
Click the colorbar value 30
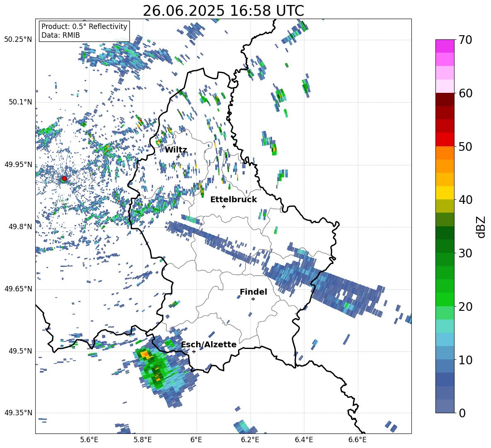point(466,253)
